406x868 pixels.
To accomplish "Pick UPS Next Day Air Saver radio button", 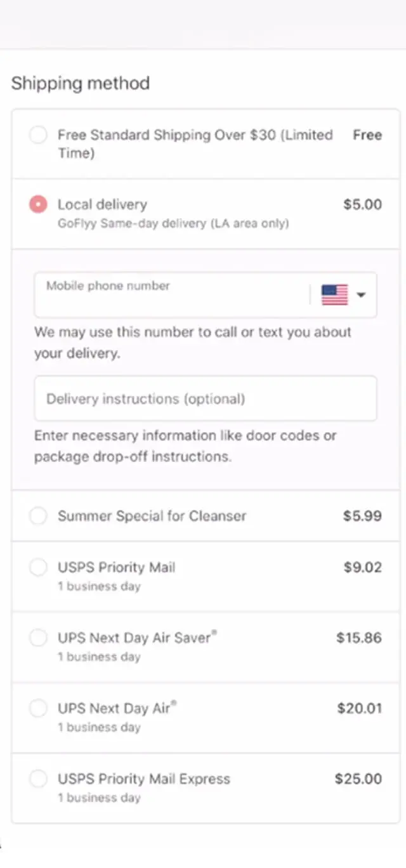I will point(38,638).
